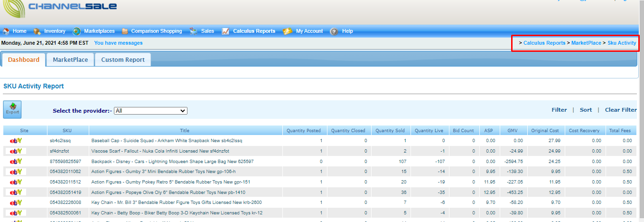
Task: Open the Marketplaces menu
Action: tap(99, 31)
